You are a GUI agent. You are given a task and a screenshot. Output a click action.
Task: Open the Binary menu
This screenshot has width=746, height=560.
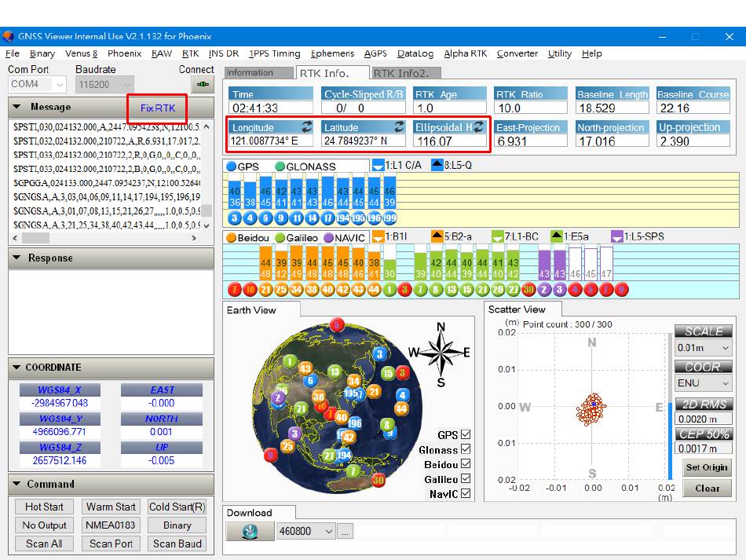(42, 53)
